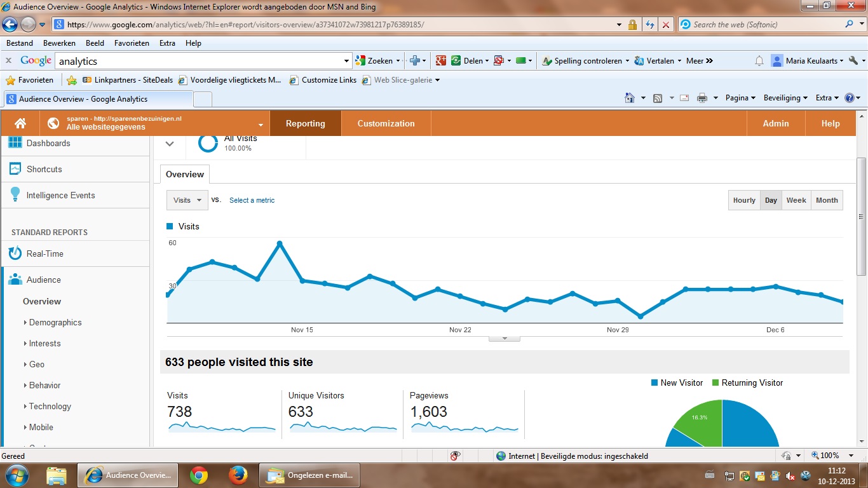Switch chart to Month view
The image size is (868, 488).
(x=827, y=200)
